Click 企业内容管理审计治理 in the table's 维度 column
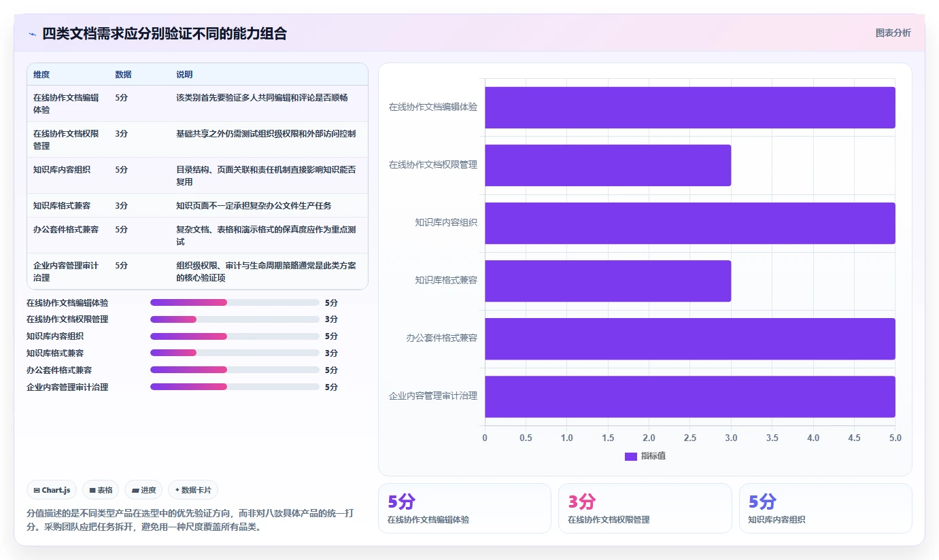The width and height of the screenshot is (939, 560). coord(66,271)
